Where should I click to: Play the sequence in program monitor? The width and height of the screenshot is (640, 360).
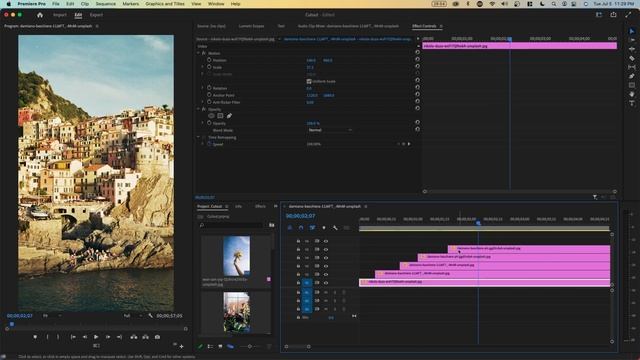pos(96,337)
